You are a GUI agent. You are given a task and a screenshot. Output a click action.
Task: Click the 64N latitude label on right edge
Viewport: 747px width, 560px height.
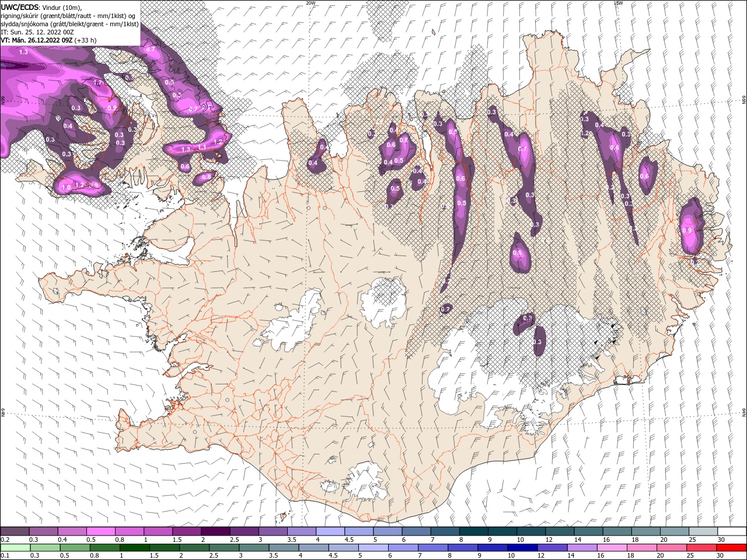744,412
